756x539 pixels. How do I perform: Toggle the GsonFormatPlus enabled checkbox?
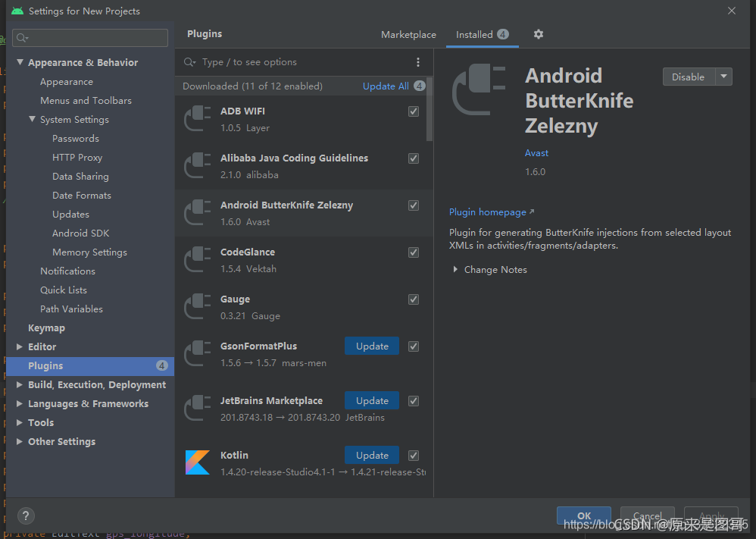pyautogui.click(x=414, y=346)
